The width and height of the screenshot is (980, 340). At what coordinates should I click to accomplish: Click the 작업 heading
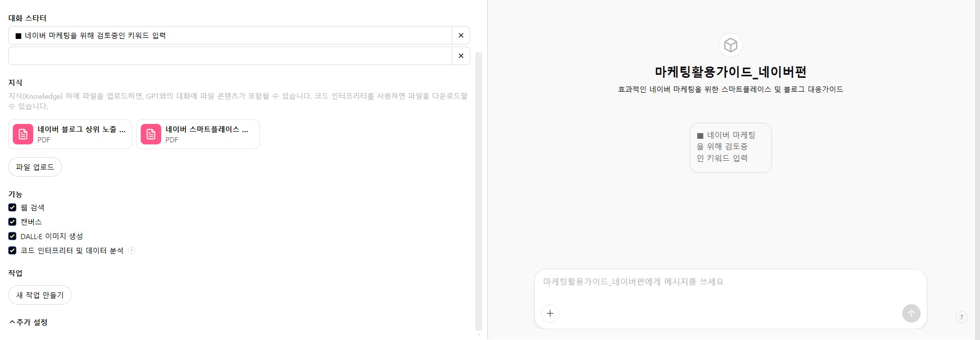coord(15,273)
